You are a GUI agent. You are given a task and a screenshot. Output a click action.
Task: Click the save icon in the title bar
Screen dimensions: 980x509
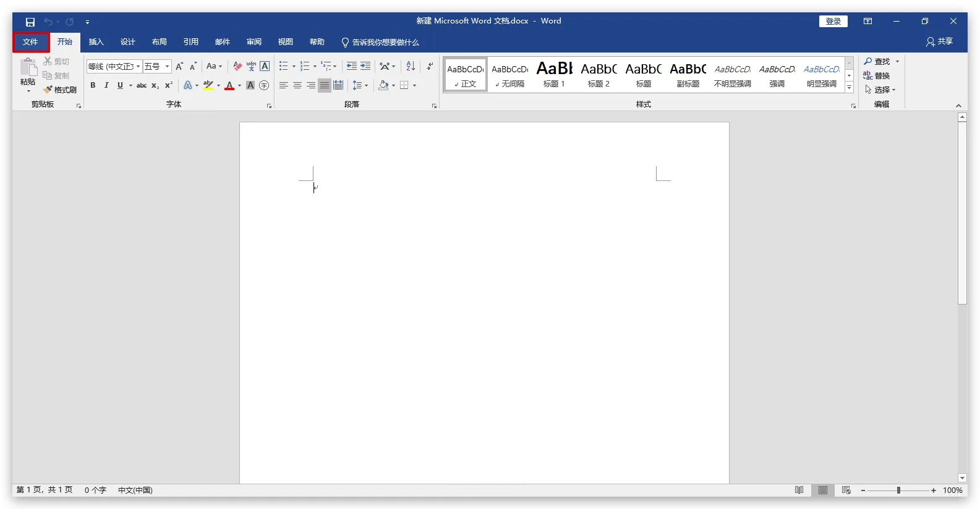coord(30,22)
